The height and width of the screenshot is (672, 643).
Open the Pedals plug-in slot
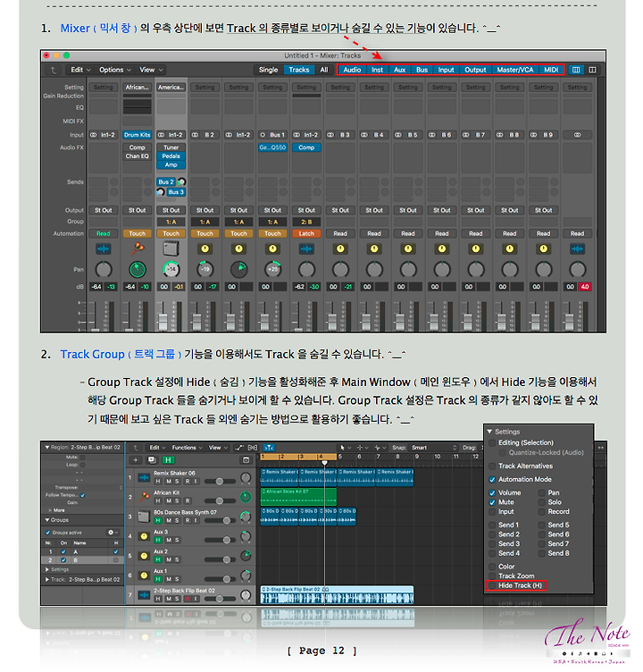click(171, 156)
